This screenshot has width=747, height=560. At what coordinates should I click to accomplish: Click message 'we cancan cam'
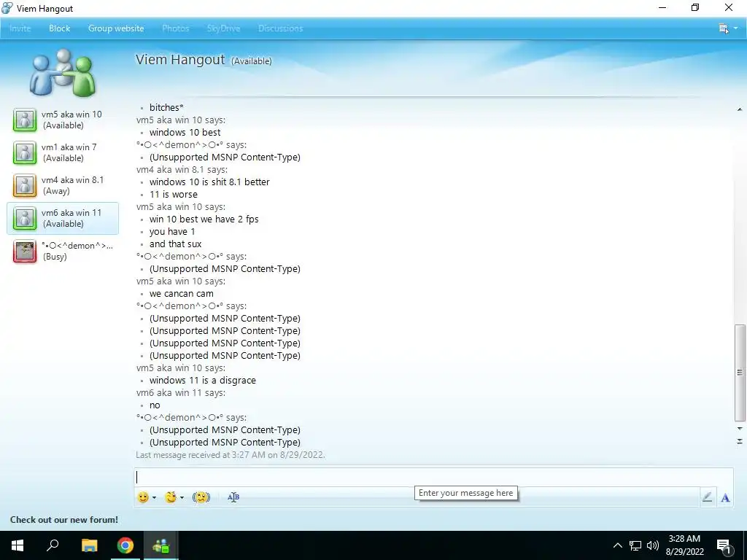182,293
